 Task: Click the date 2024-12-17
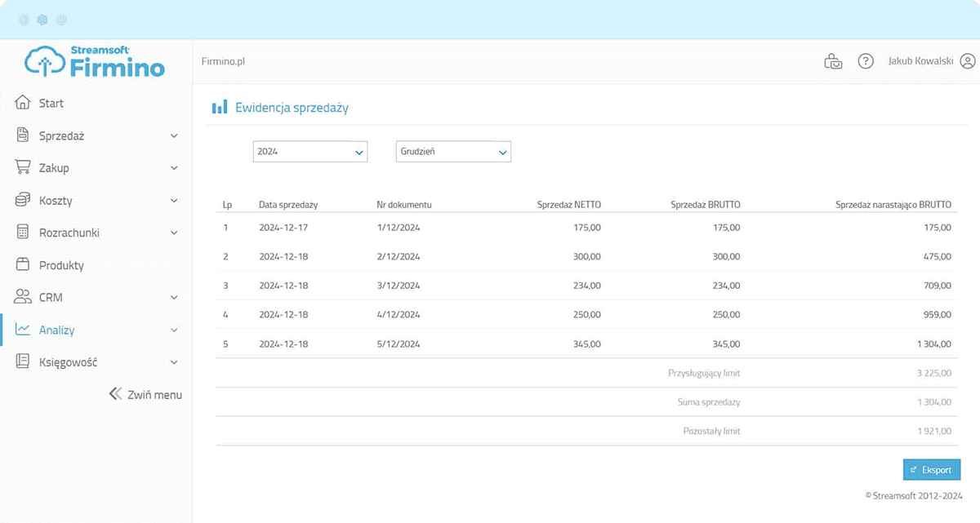point(283,227)
